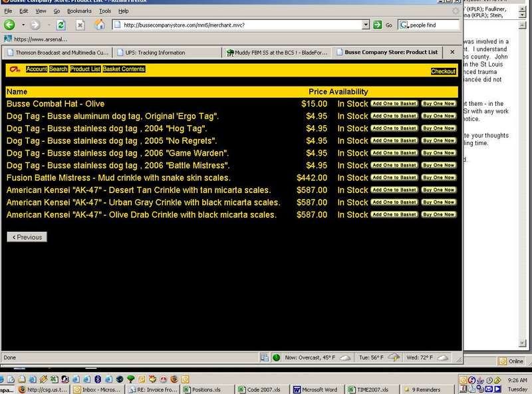Click the email window scrollbar down arrow
The image size is (532, 394).
[x=523, y=343]
